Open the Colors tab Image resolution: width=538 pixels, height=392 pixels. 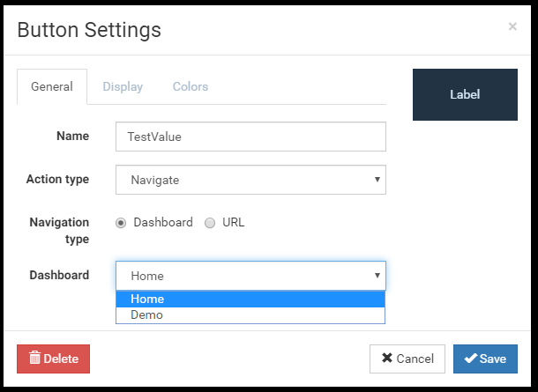191,87
